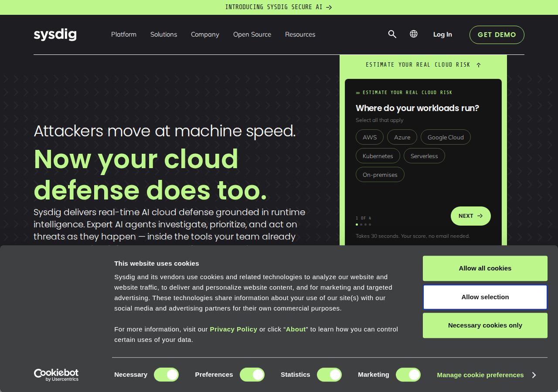Click the quiz step progress dots
This screenshot has width=558, height=392.
pos(364,225)
